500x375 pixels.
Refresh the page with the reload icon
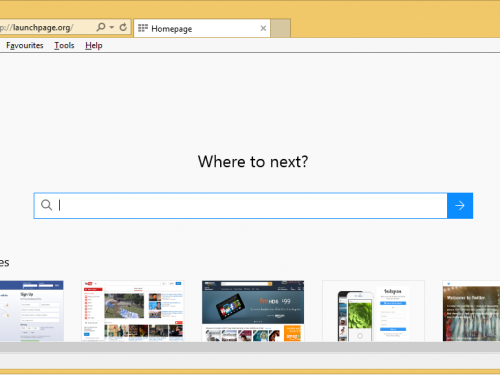point(123,27)
